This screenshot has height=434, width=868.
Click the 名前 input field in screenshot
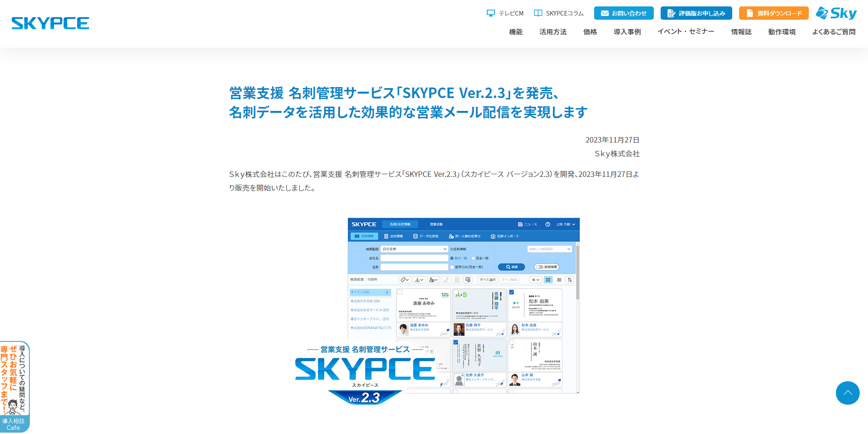tap(414, 267)
